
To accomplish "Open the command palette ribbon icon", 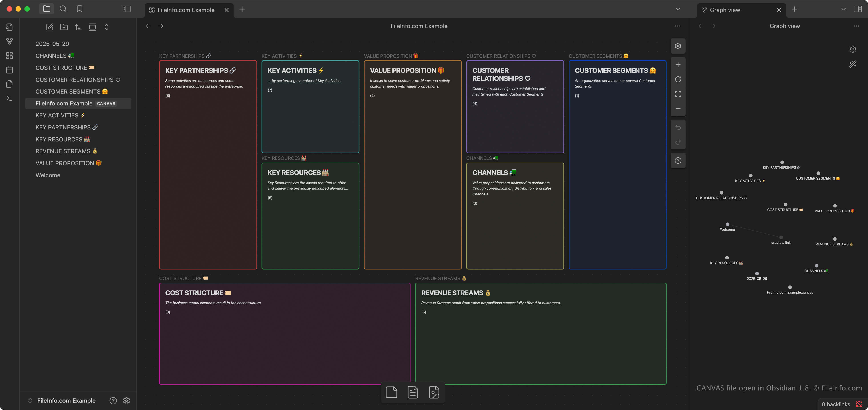I will tap(9, 98).
